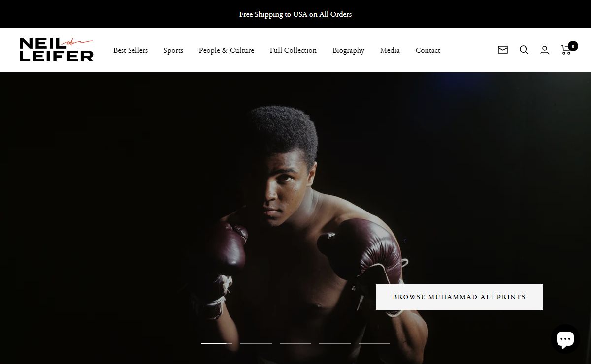This screenshot has height=364, width=591.
Task: Open the Best Sellers menu
Action: (131, 50)
